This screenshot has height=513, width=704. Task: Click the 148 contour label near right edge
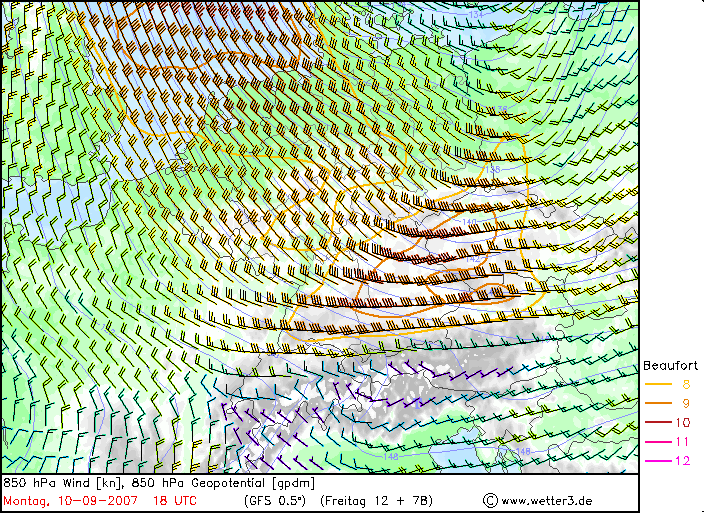coord(524,452)
